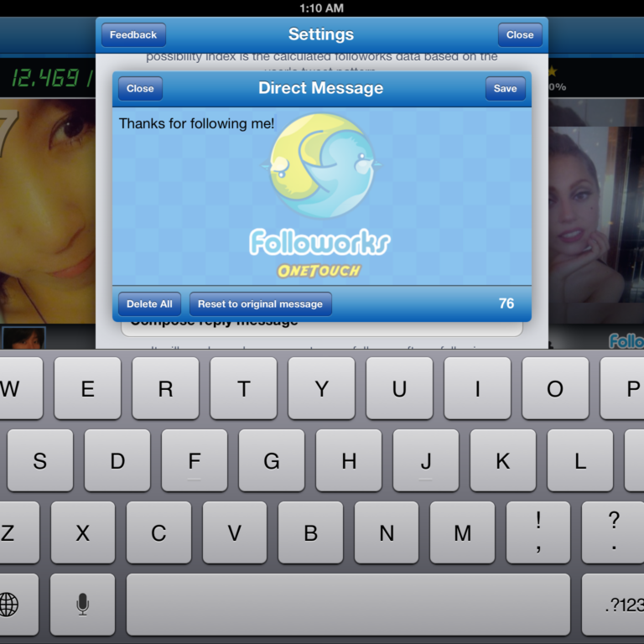The image size is (644, 644).
Task: Click Reset to original message
Action: [260, 304]
